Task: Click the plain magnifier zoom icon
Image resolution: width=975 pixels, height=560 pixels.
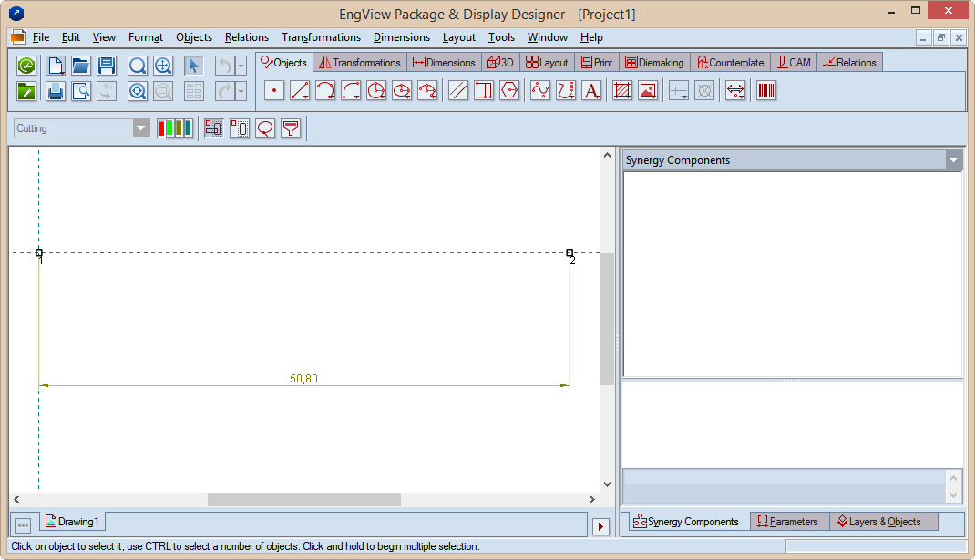Action: [138, 66]
